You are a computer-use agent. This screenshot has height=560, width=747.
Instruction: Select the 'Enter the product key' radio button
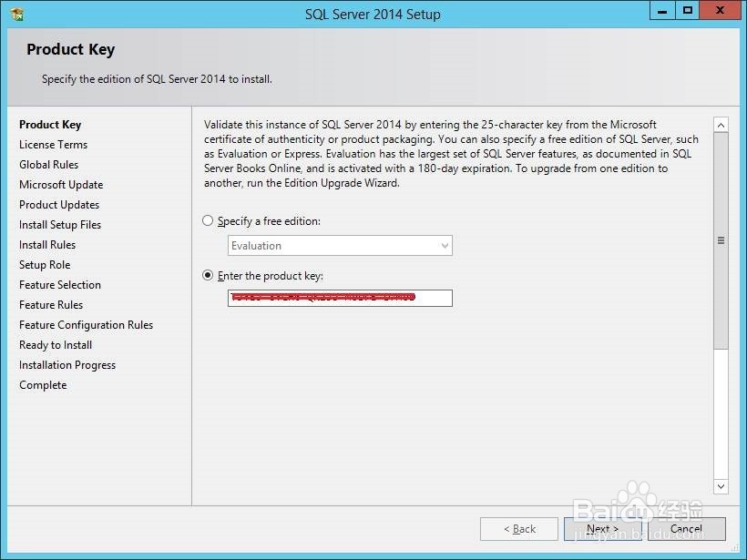tap(208, 276)
